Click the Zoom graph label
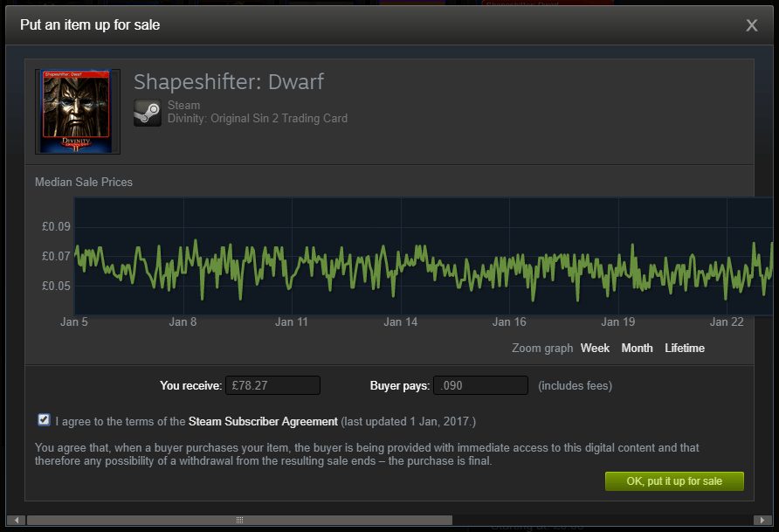This screenshot has width=779, height=532. coord(541,348)
